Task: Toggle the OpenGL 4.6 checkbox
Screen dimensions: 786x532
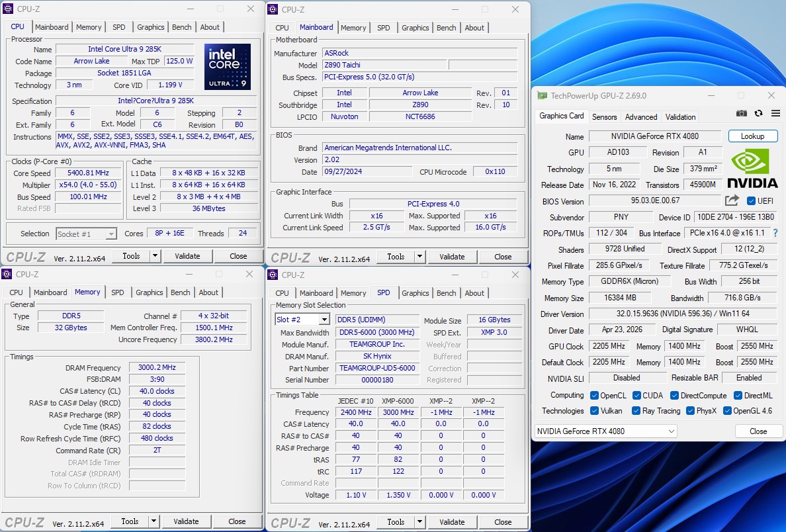Action: (727, 411)
